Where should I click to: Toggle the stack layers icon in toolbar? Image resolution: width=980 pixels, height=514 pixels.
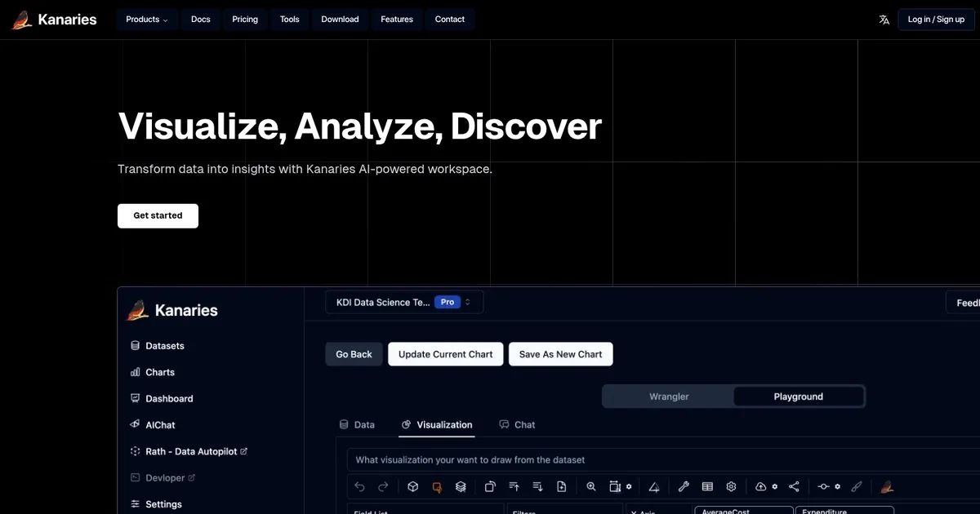[x=461, y=487]
